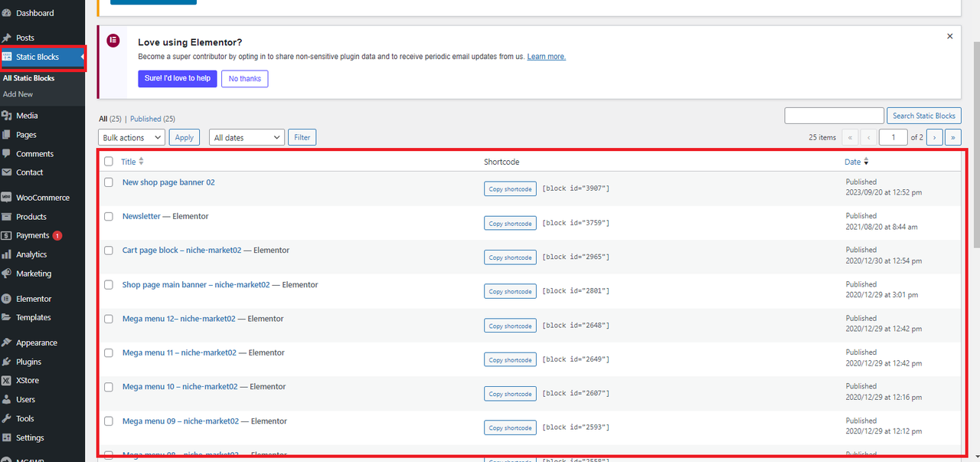980x462 pixels.
Task: Click the Payments dollar icon
Action: 7,235
